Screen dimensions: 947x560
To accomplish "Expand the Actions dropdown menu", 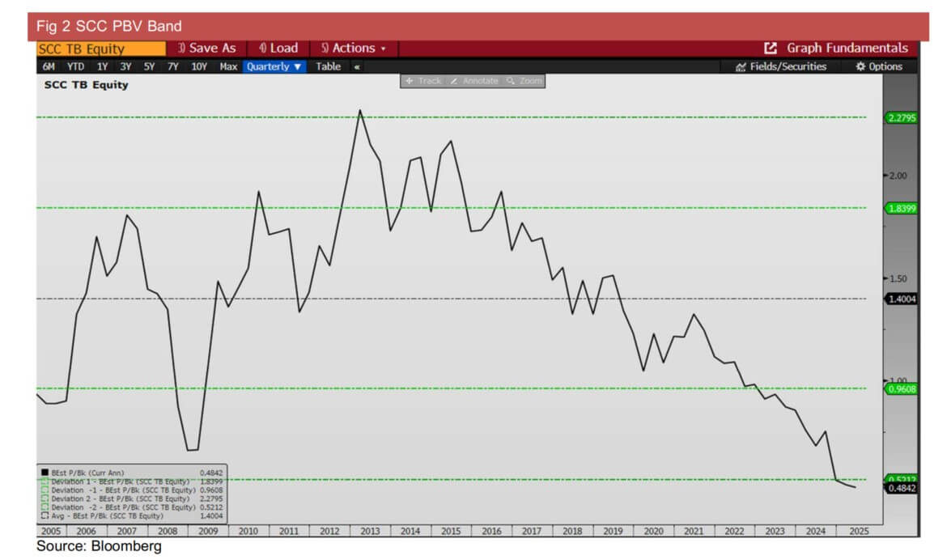I will [354, 49].
